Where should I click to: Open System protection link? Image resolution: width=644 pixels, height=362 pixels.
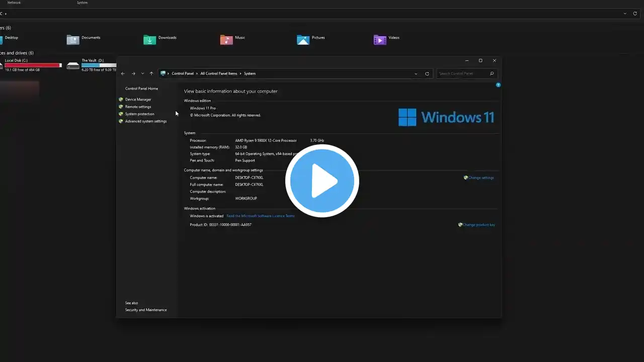pyautogui.click(x=139, y=114)
